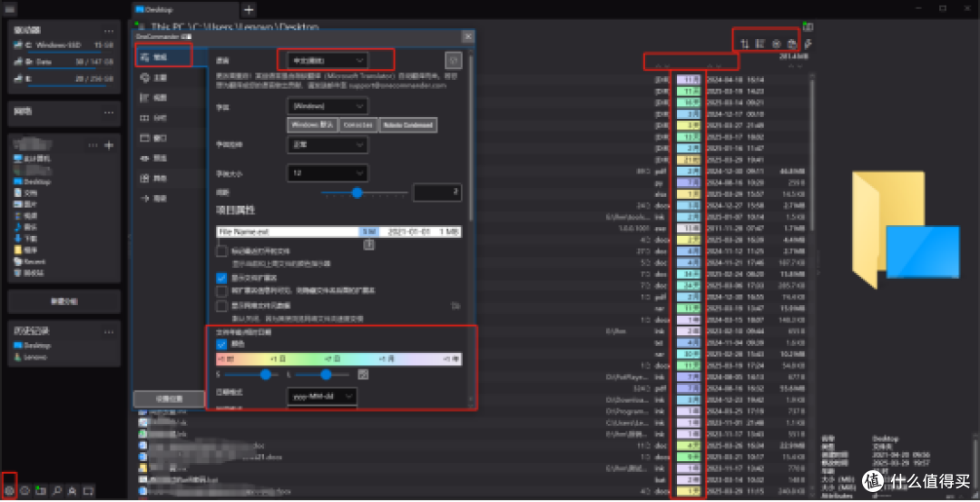Click the folder preview thumbnail on the right
The image size is (980, 502).
click(x=905, y=230)
